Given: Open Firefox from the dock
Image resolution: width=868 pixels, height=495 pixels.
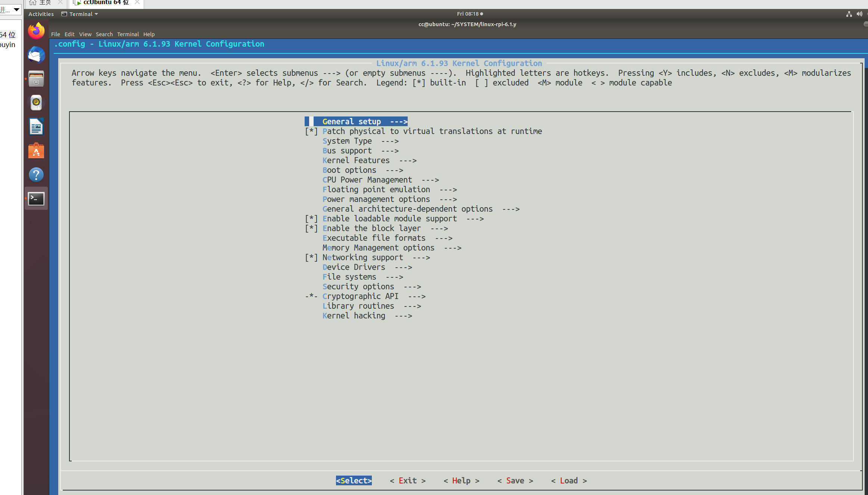Looking at the screenshot, I should click(x=36, y=31).
